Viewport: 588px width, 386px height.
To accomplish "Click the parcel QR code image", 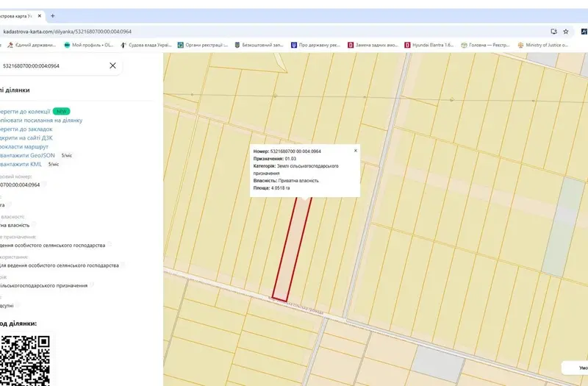I will (25, 360).
